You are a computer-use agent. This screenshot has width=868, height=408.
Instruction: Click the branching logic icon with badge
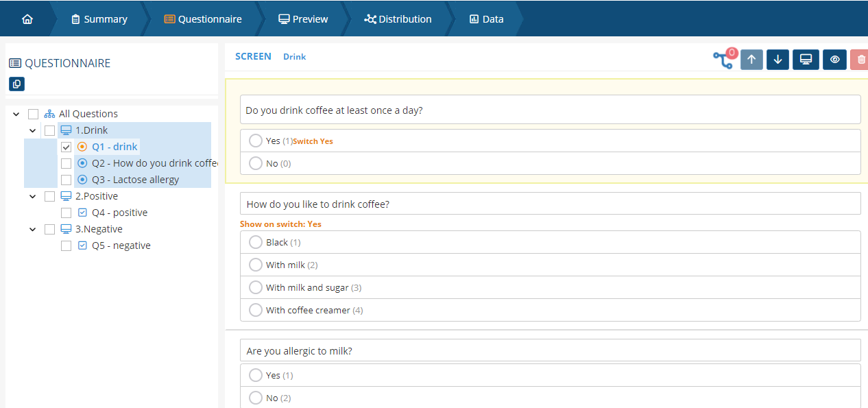tap(723, 60)
